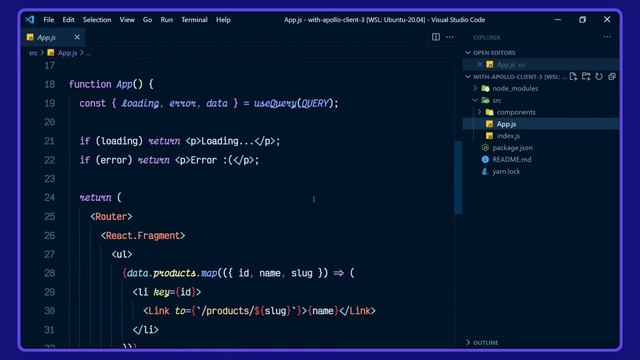Viewport: 640px width, 360px height.
Task: Click the '<li key={id}>' line 29
Action: tap(167, 292)
